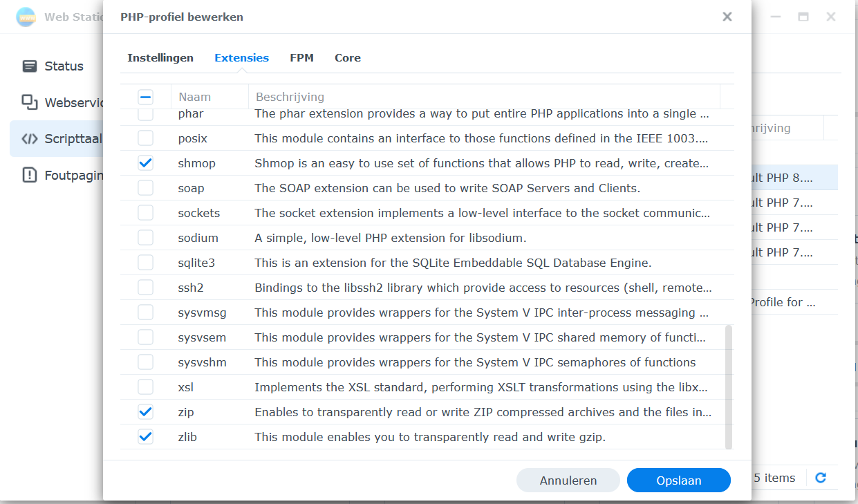Enable the sqlite3 extension checkbox
Screen dimensions: 858x504
(145, 263)
